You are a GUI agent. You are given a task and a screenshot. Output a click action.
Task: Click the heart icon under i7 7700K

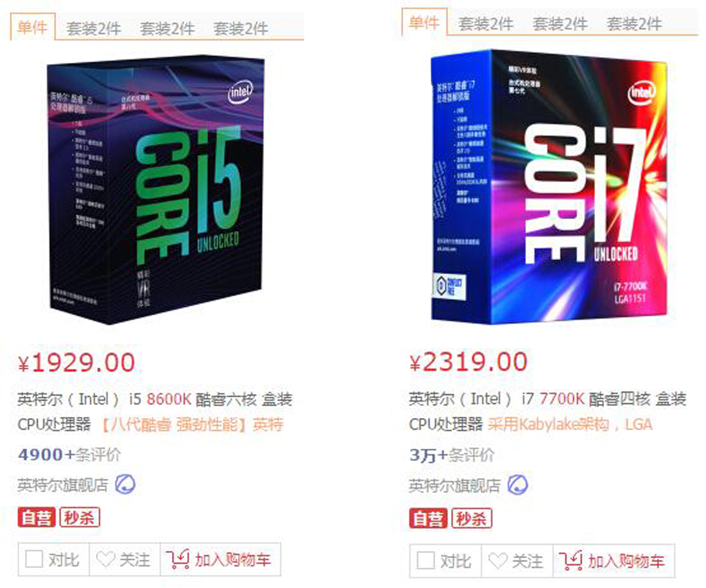click(x=498, y=560)
